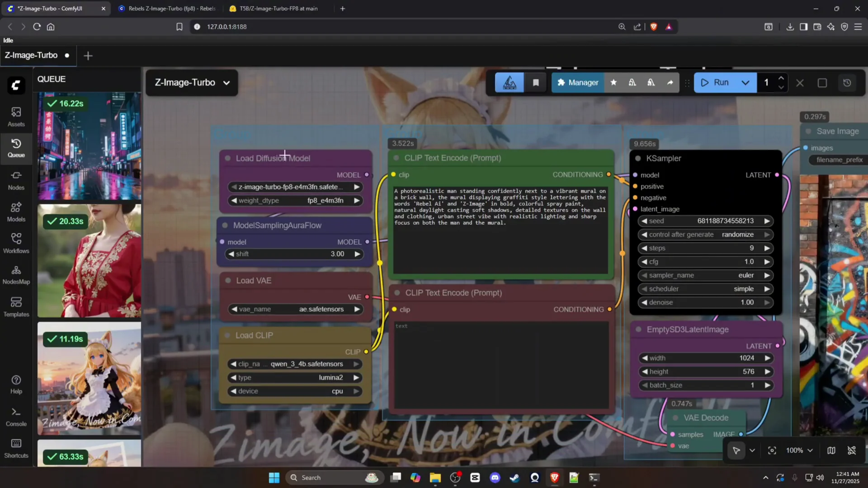Open the minimap via the bottom-right map icon
Image resolution: width=868 pixels, height=488 pixels.
click(x=832, y=450)
